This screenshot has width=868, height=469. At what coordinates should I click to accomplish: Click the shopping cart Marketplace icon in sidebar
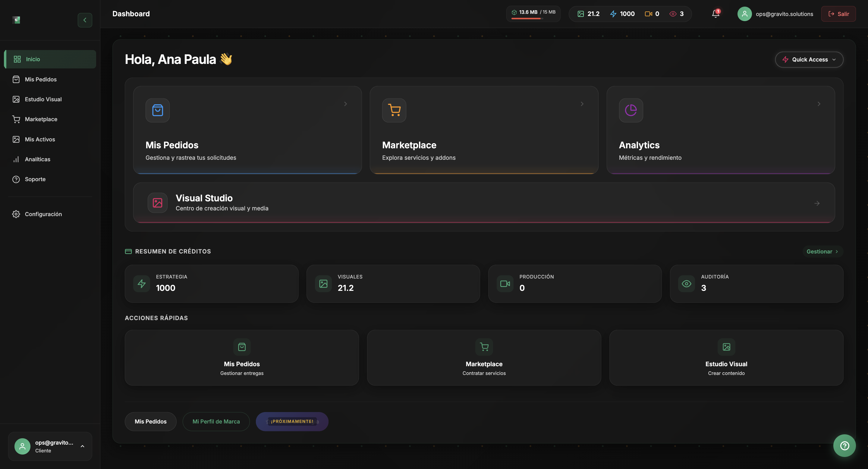point(17,119)
